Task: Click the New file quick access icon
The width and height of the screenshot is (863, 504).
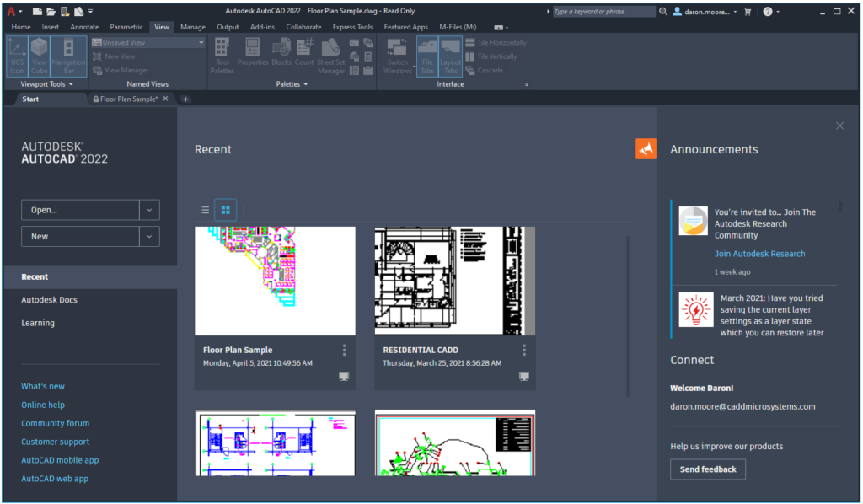Action: tap(37, 11)
